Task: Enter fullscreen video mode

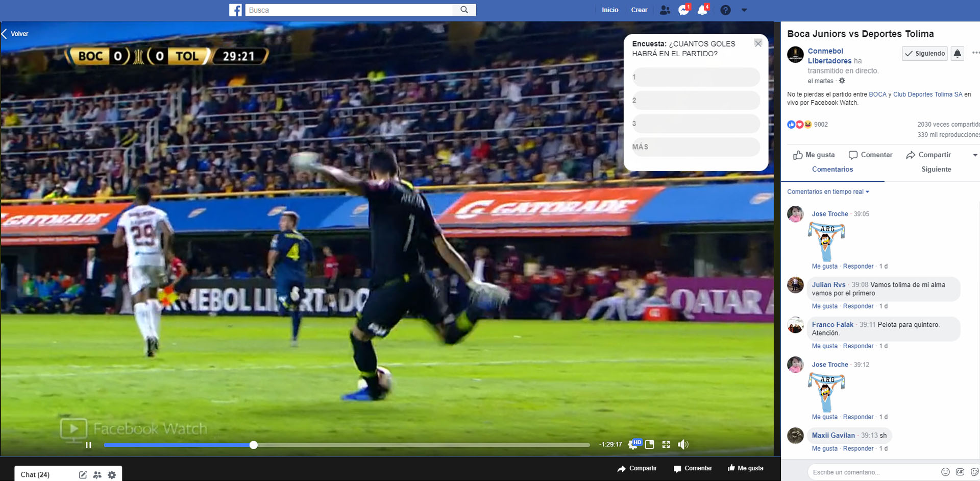Action: pyautogui.click(x=666, y=445)
